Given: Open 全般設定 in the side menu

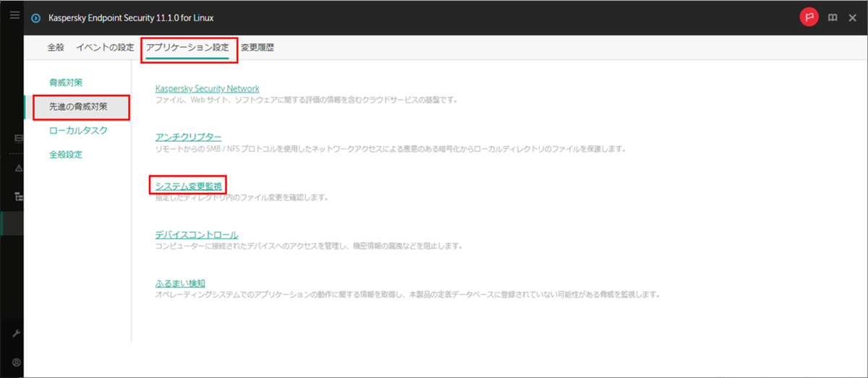Looking at the screenshot, I should 65,155.
